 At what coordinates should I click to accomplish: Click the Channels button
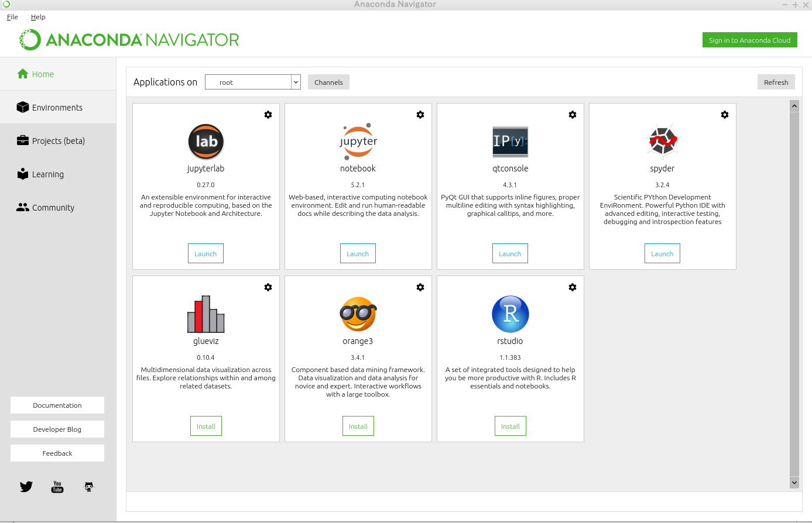pos(328,82)
